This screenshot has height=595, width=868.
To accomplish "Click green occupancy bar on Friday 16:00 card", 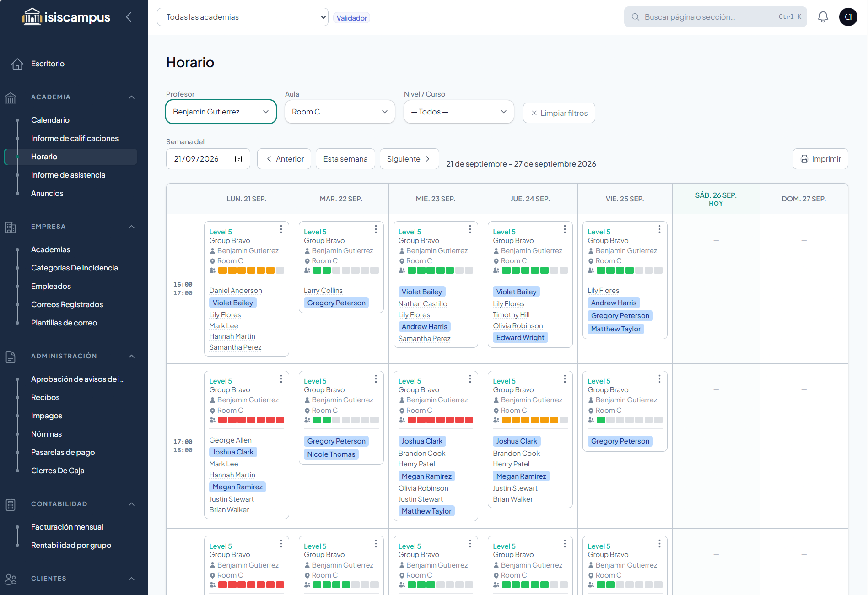I will pos(629,270).
